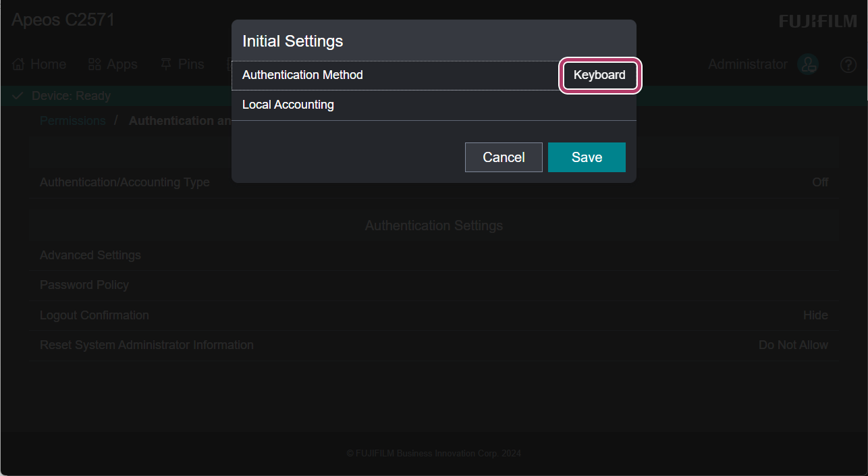Click the Do Not Allow value
Viewport: 868px width, 476px height.
793,345
